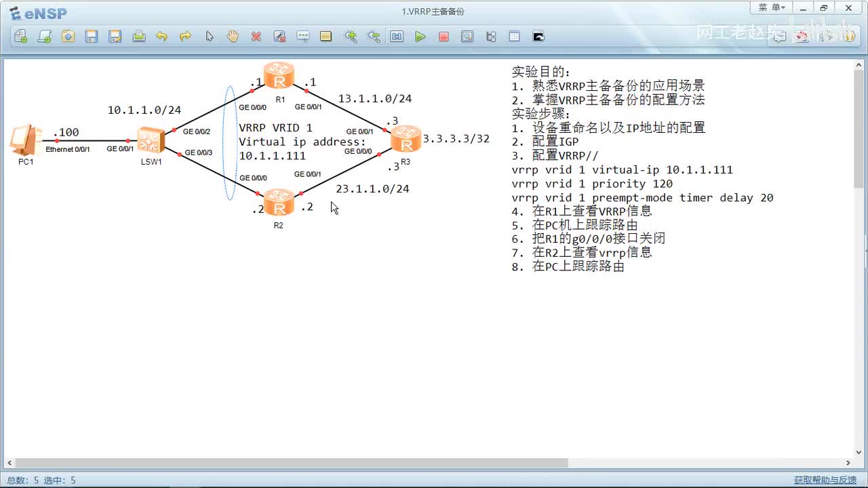Viewport: 868px width, 488px height.
Task: Open the 菜单 dropdown menu
Action: click(772, 7)
